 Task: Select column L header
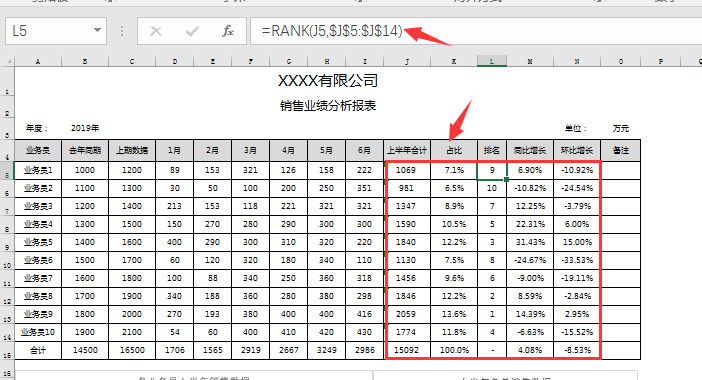[492, 61]
